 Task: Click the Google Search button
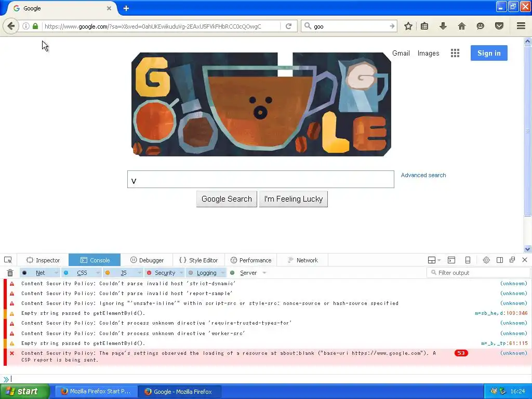pyautogui.click(x=227, y=199)
